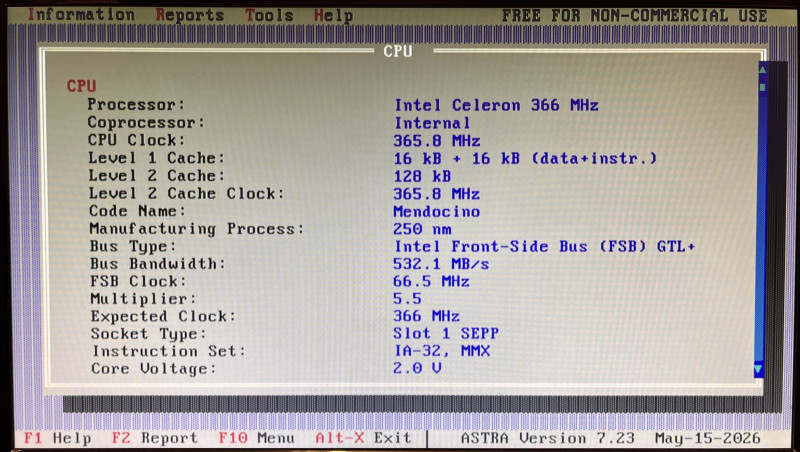The height and width of the screenshot is (452, 800).
Task: Click the scrollbar down arrow
Action: coord(759,369)
